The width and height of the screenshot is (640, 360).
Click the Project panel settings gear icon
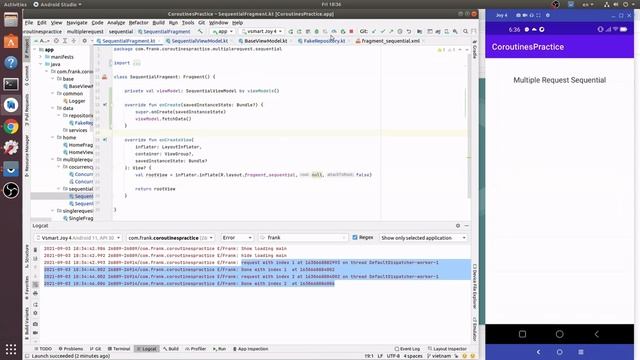(84, 41)
